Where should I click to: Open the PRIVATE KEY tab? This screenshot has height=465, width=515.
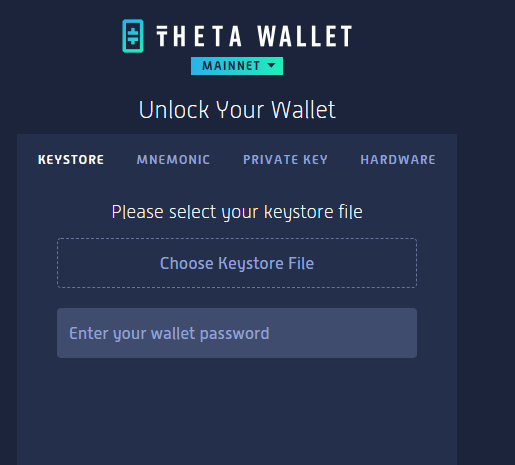tap(285, 160)
